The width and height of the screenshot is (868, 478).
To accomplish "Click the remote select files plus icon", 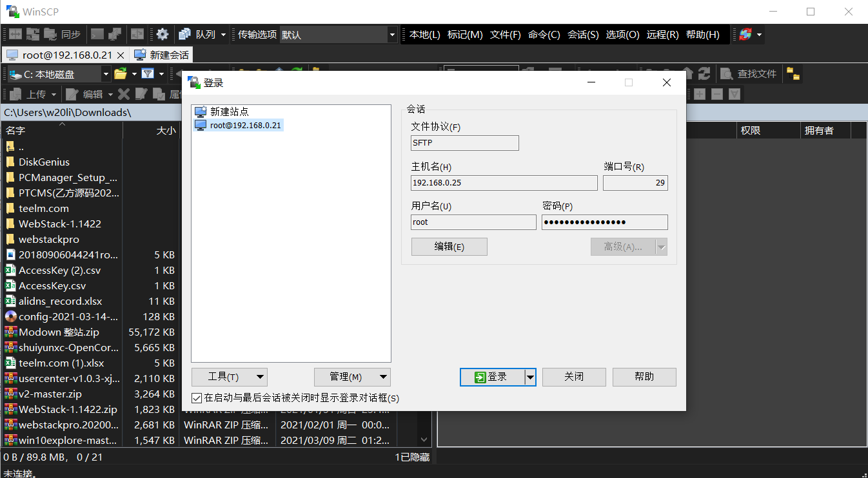I will (x=699, y=94).
